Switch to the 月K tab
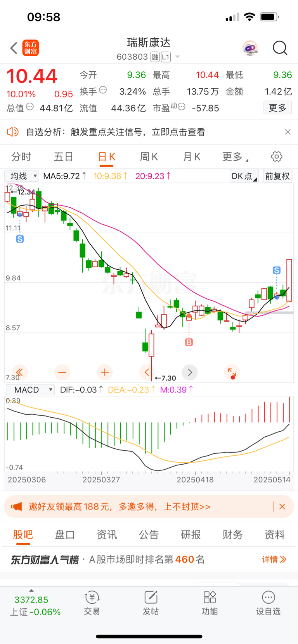The height and width of the screenshot is (644, 298). pyautogui.click(x=192, y=157)
